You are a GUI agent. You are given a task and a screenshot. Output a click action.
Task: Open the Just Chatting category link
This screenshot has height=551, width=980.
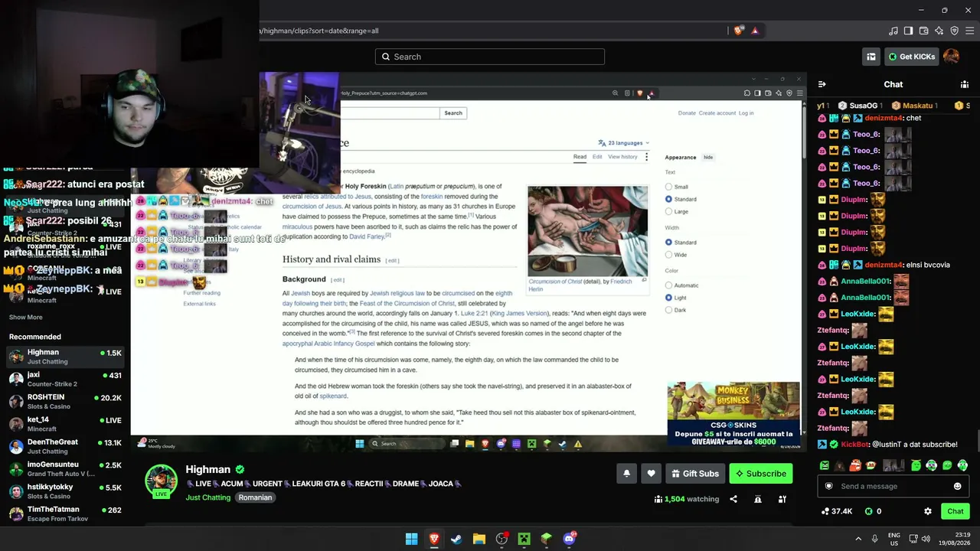click(208, 497)
